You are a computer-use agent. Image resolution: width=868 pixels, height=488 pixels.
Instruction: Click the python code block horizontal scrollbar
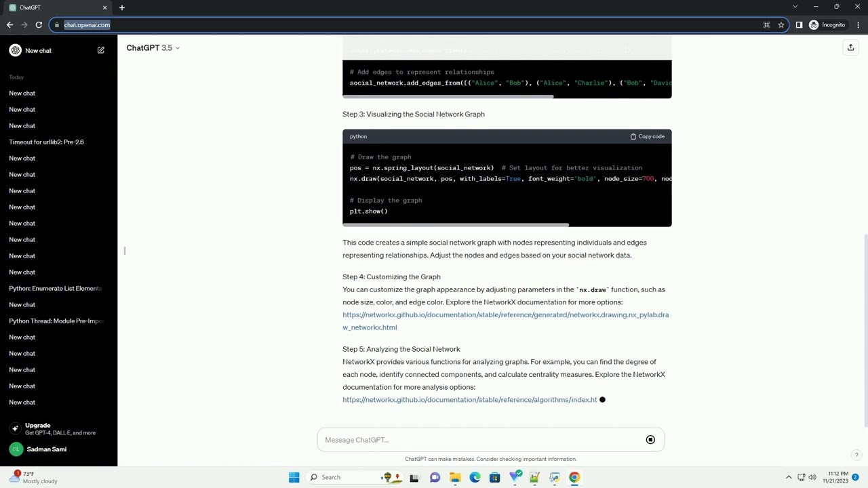pyautogui.click(x=456, y=224)
